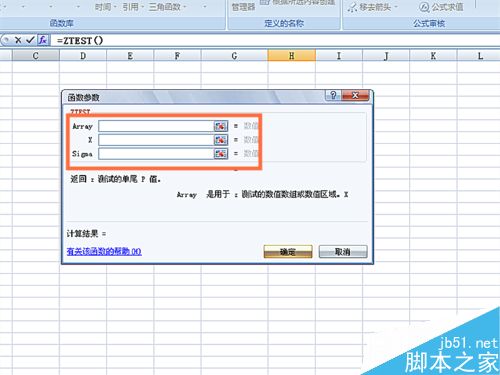This screenshot has height=375, width=500.
Task: Collapse dialog using Array range selector icon
Action: click(x=220, y=126)
